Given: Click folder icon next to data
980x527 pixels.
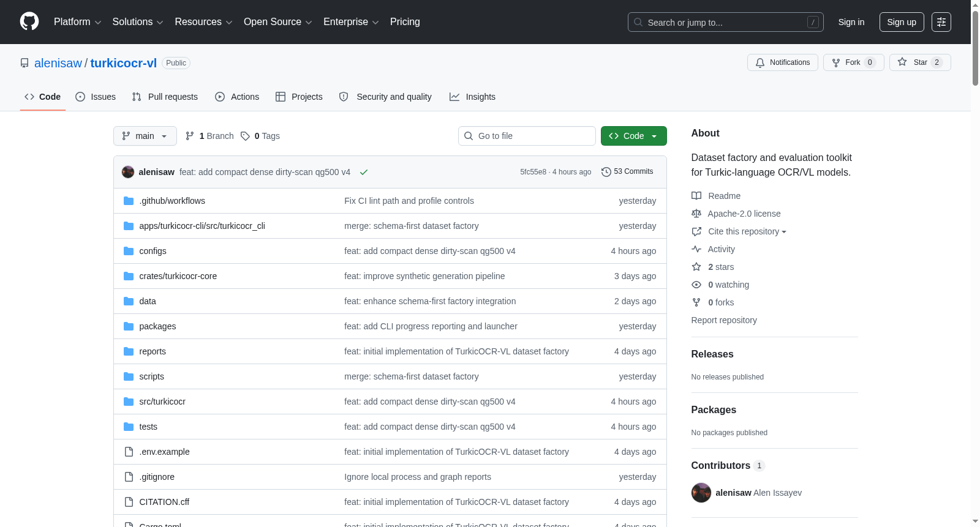Looking at the screenshot, I should pos(129,301).
